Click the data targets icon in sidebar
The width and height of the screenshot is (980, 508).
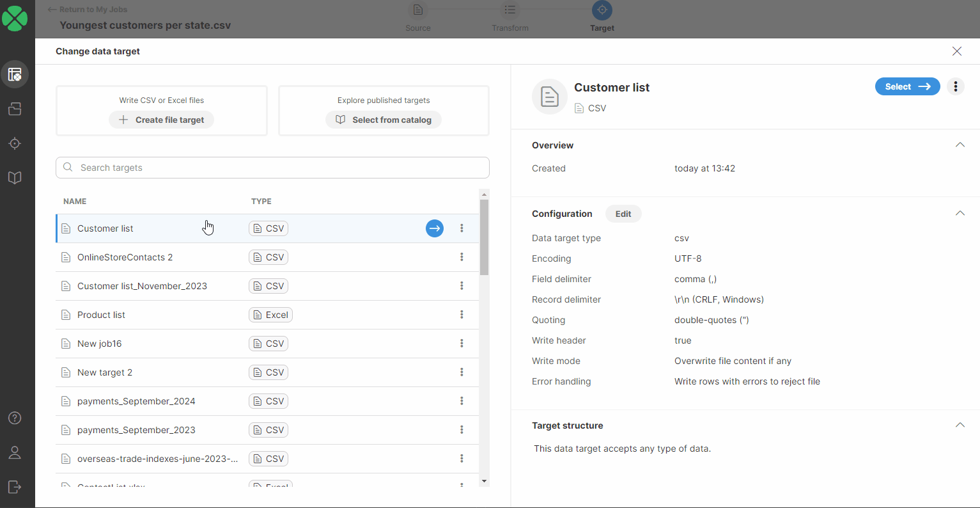15,143
